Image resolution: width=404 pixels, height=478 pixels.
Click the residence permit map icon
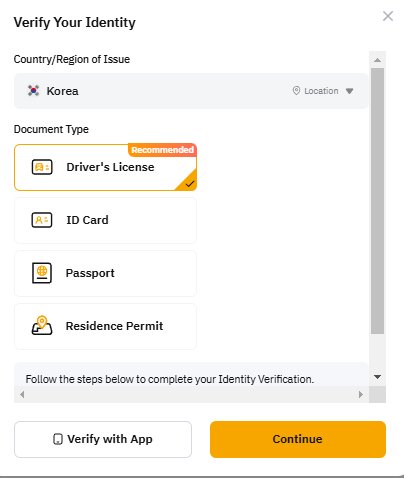pos(42,326)
